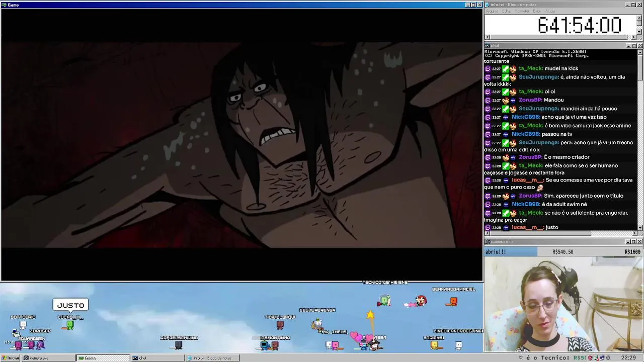The width and height of the screenshot is (644, 362).
Task: Open the Arquivo menu in Notepad
Action: pos(492,11)
